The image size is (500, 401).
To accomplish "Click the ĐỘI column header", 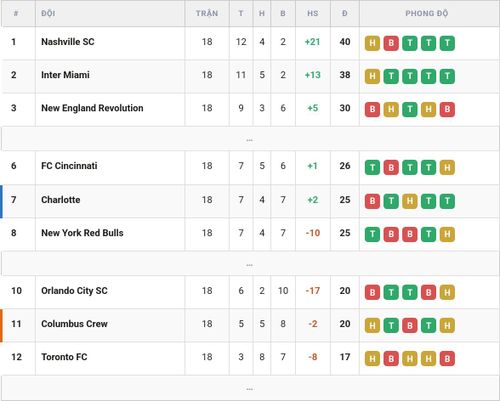I will click(48, 13).
